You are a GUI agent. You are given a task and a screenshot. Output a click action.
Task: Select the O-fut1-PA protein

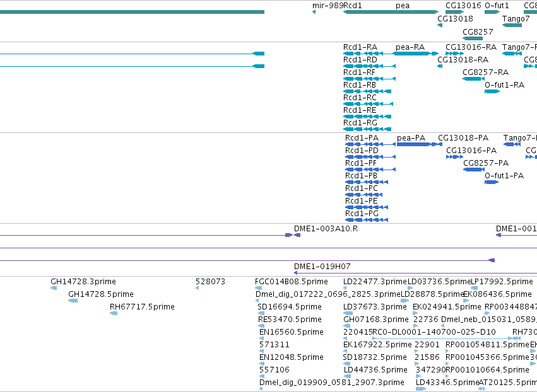coord(492,182)
